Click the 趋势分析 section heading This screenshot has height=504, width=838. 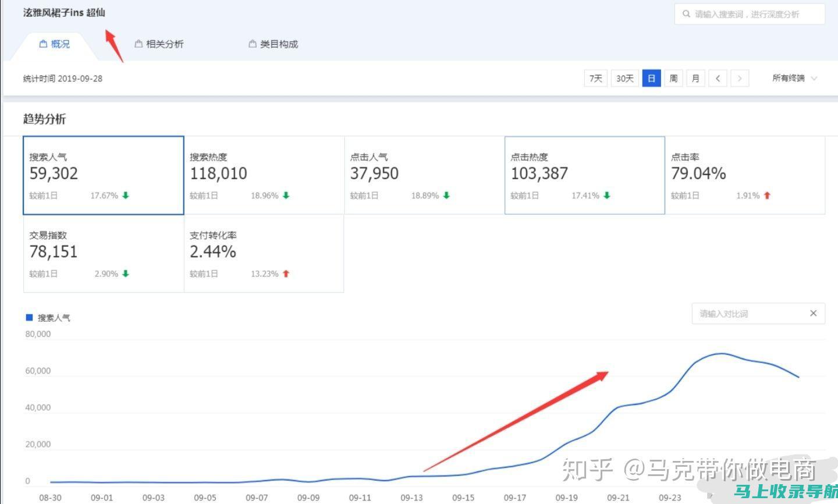tap(44, 119)
